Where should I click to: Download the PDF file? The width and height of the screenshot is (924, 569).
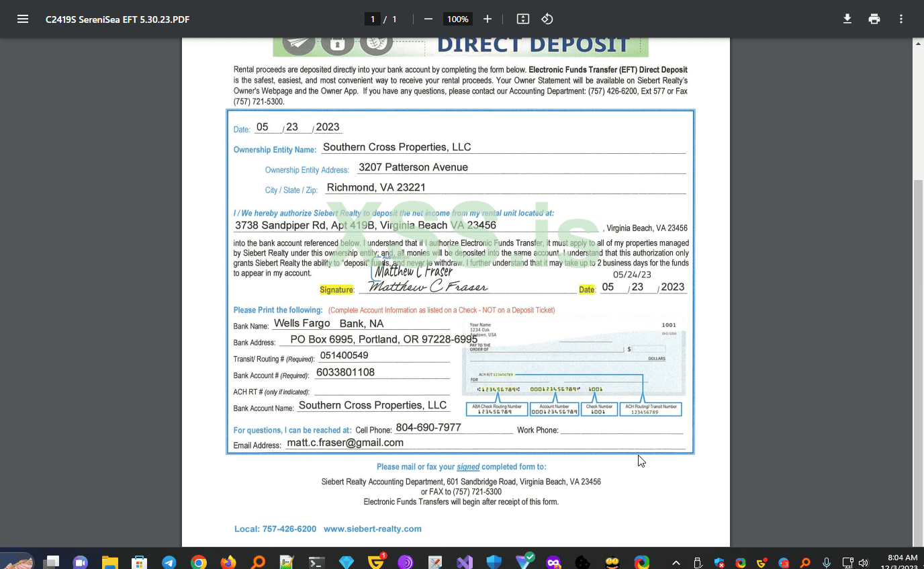[x=847, y=19]
